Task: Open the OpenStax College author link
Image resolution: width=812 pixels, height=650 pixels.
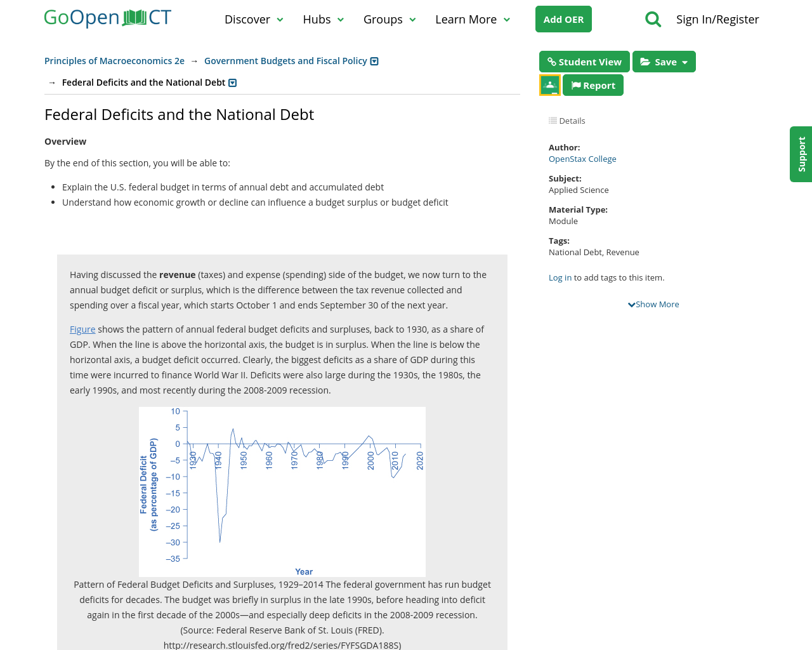Action: 582,159
